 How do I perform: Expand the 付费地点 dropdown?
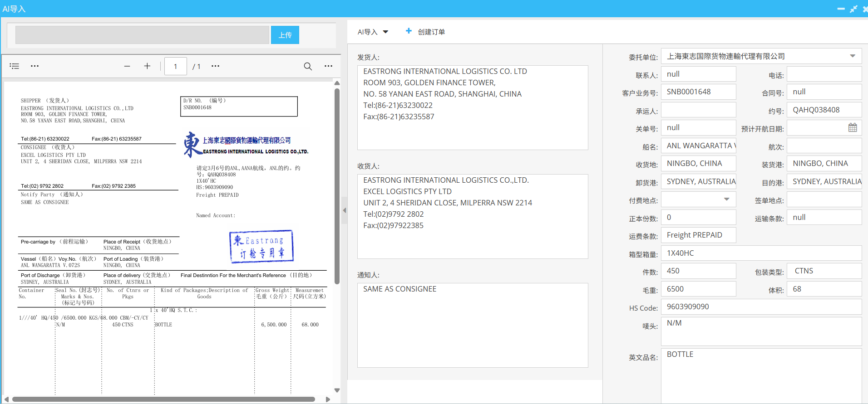point(726,200)
